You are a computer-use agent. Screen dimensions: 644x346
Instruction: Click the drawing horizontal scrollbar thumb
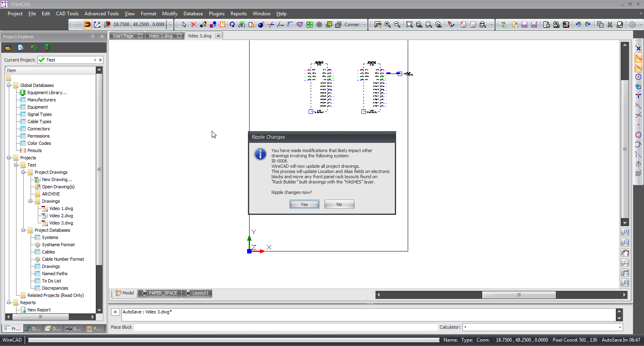click(519, 295)
